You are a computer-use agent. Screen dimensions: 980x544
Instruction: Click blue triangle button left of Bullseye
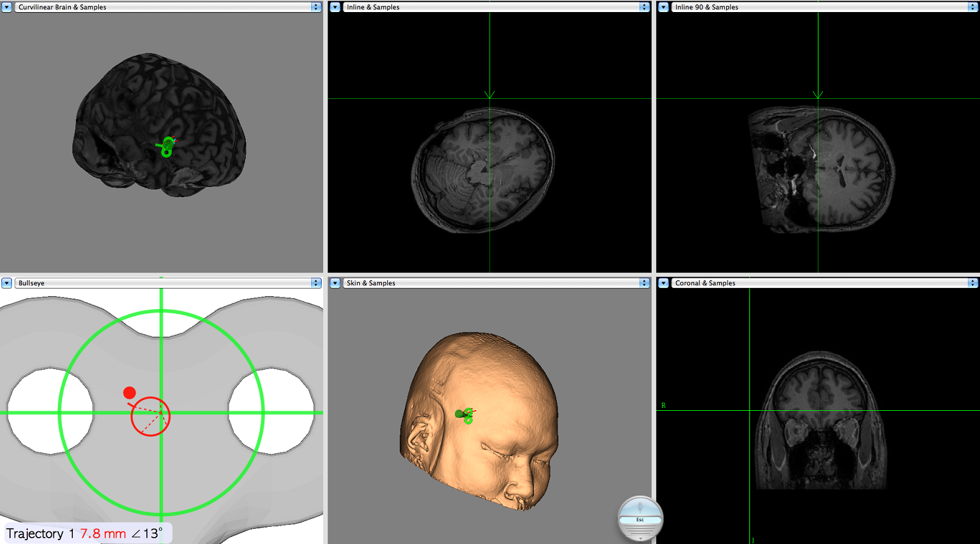click(x=6, y=283)
